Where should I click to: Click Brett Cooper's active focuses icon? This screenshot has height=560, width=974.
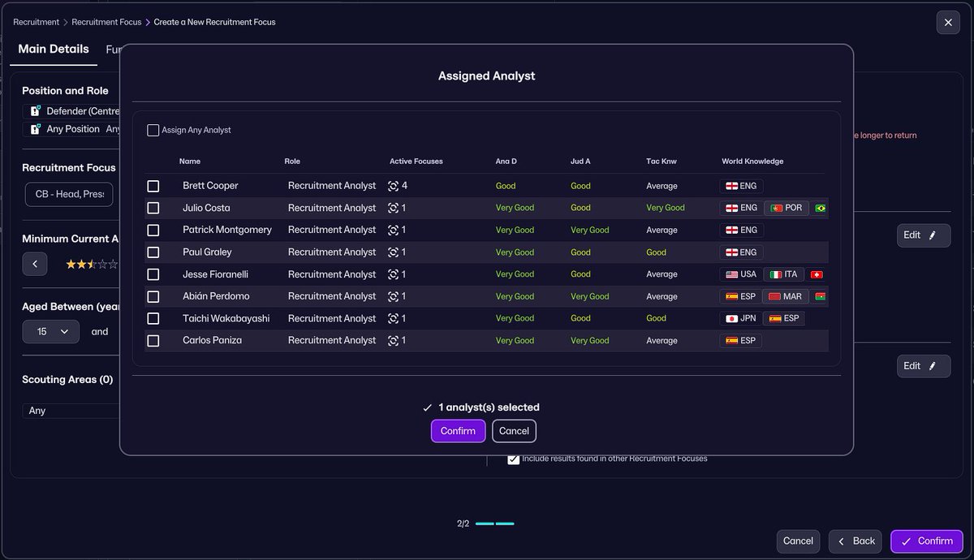[x=393, y=186]
